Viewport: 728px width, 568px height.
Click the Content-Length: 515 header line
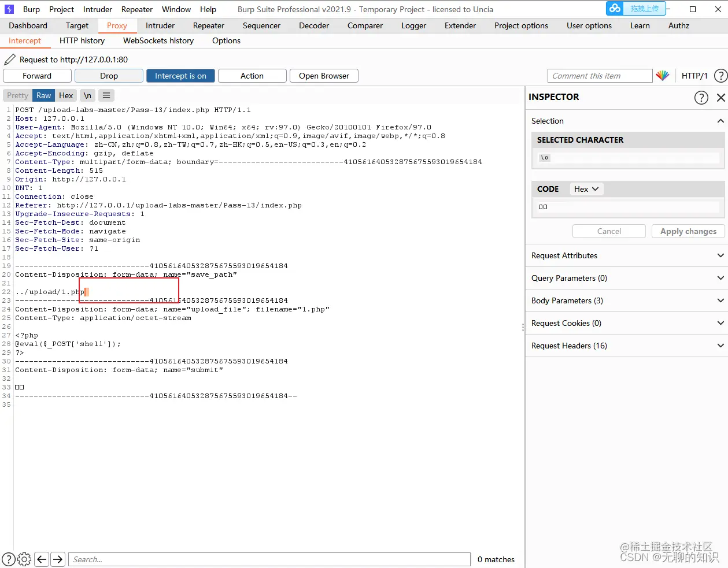point(59,170)
